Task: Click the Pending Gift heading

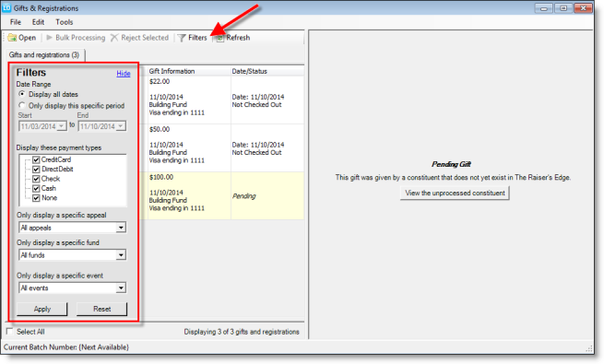Action: coord(451,164)
